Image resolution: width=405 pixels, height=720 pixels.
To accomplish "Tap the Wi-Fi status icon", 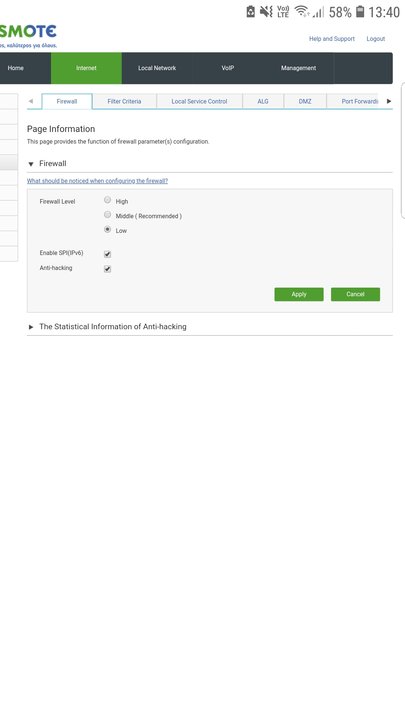I will click(x=302, y=11).
